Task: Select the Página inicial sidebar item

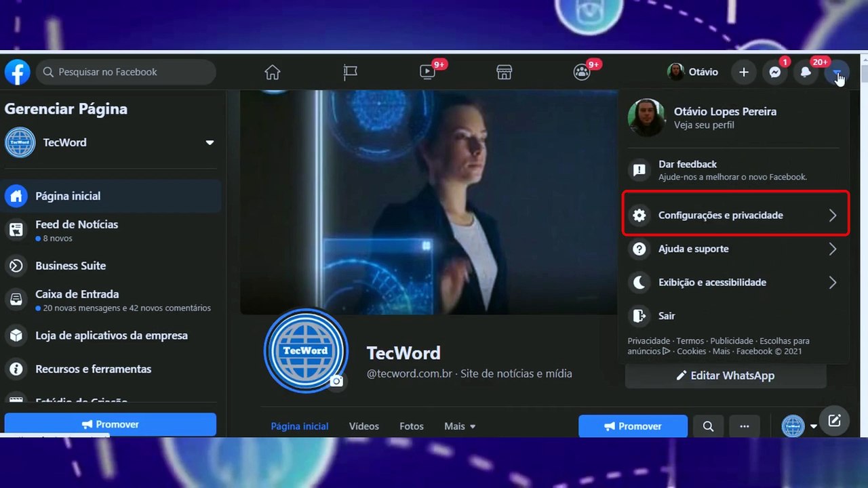Action: [111, 196]
